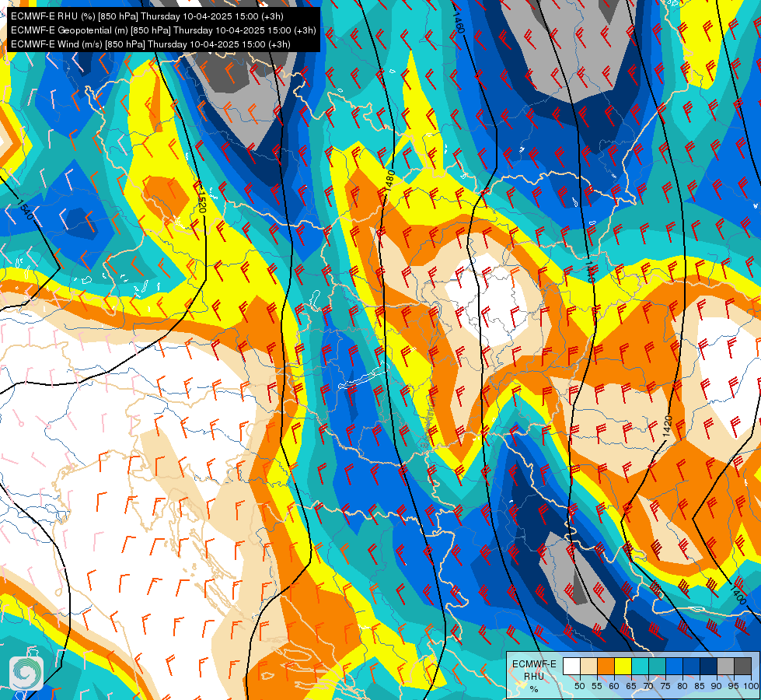The width and height of the screenshot is (761, 700).
Task: Click the swirl logo icon at bottom left
Action: [x=26, y=673]
